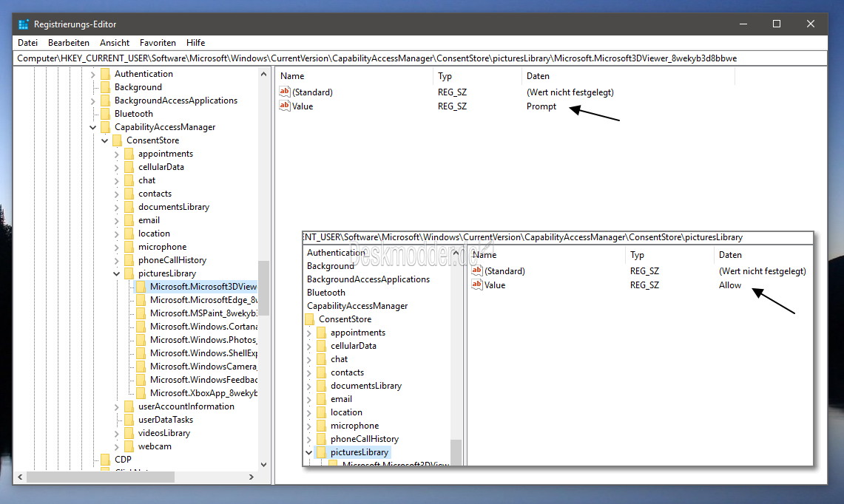Image resolution: width=844 pixels, height=504 pixels.
Task: Select the email key in the main tree
Action: coord(149,220)
